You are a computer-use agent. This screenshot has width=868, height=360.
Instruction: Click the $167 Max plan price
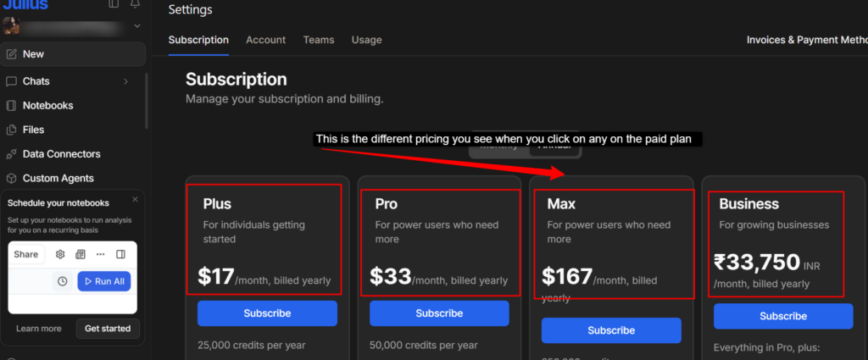[567, 276]
